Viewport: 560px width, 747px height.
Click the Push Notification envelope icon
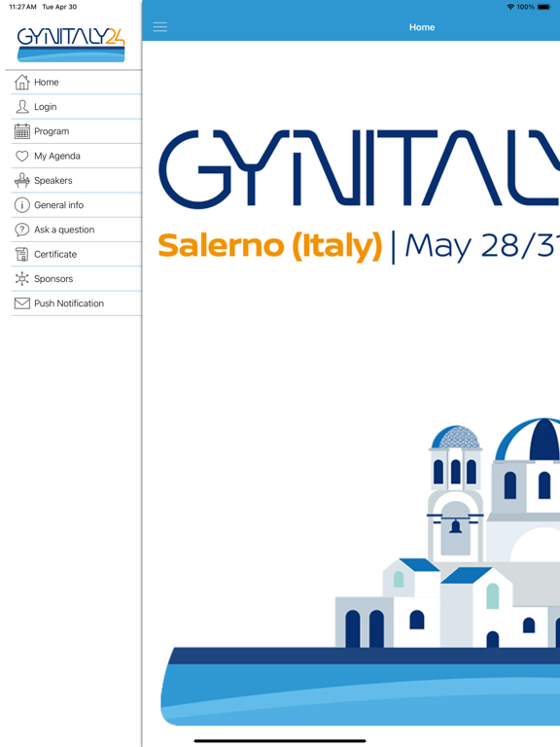pos(22,303)
